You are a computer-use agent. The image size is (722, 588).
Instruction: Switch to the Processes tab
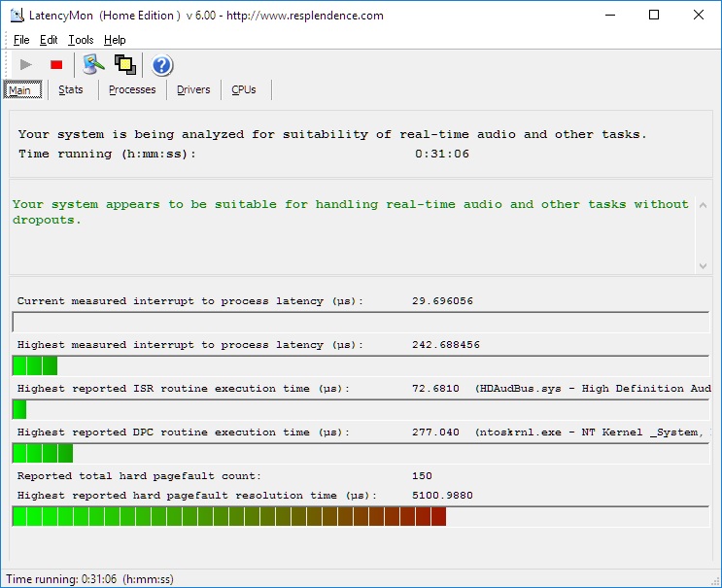coord(132,89)
